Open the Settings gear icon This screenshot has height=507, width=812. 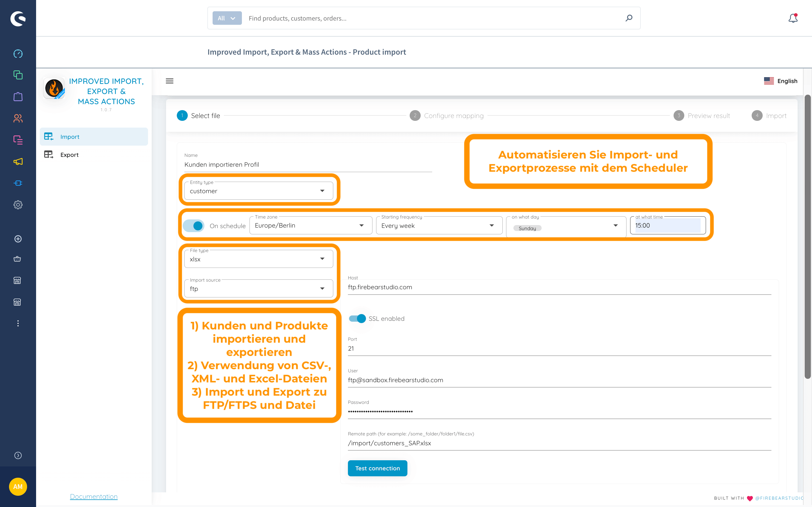[x=18, y=204]
